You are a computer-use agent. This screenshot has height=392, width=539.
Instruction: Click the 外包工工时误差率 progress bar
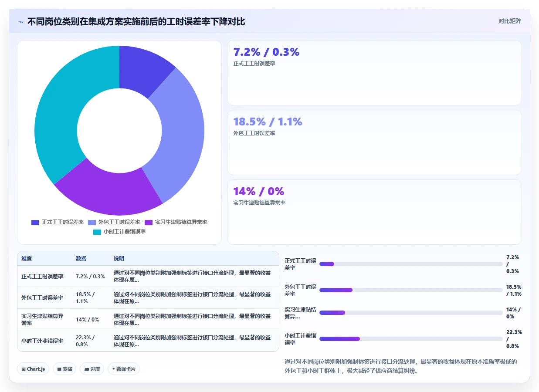click(x=411, y=290)
